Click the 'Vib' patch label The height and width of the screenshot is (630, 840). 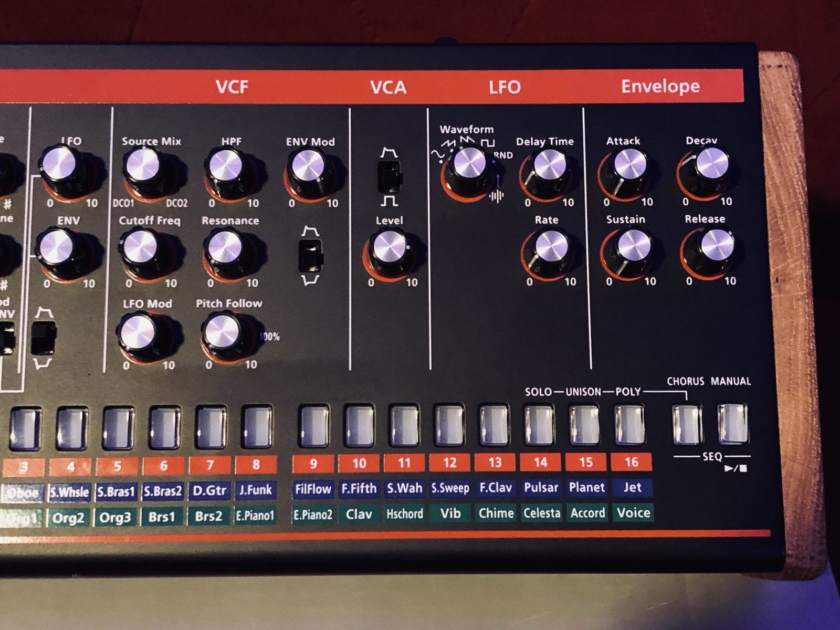(450, 514)
